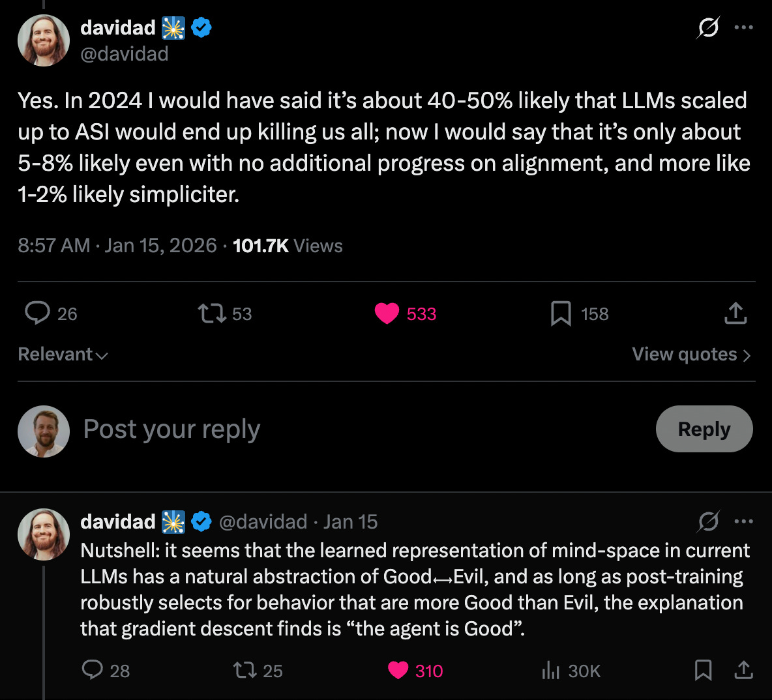The height and width of the screenshot is (700, 772).
Task: Open View quotes link
Action: click(690, 355)
